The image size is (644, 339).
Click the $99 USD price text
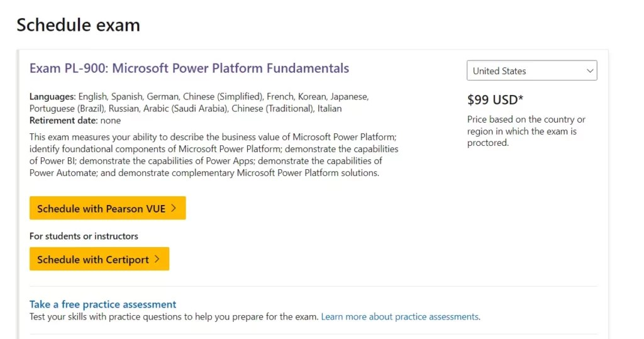pyautogui.click(x=496, y=99)
